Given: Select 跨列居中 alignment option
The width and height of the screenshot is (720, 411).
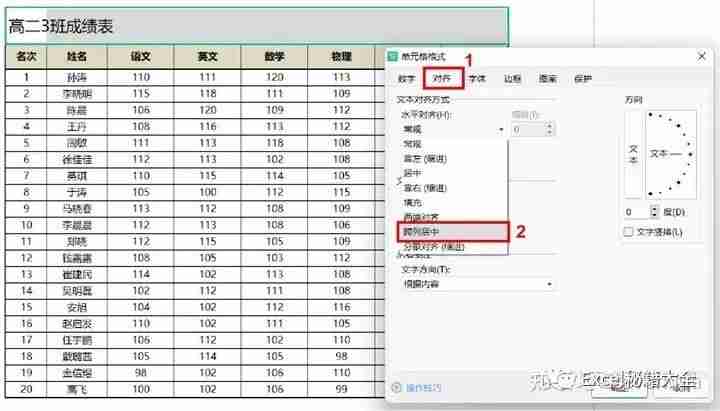Looking at the screenshot, I should [x=453, y=232].
